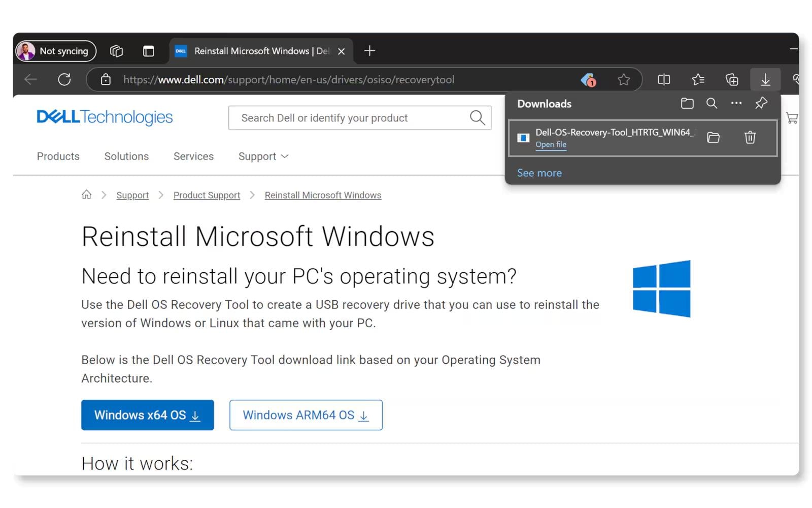
Task: Add this page to favorites star
Action: [624, 80]
